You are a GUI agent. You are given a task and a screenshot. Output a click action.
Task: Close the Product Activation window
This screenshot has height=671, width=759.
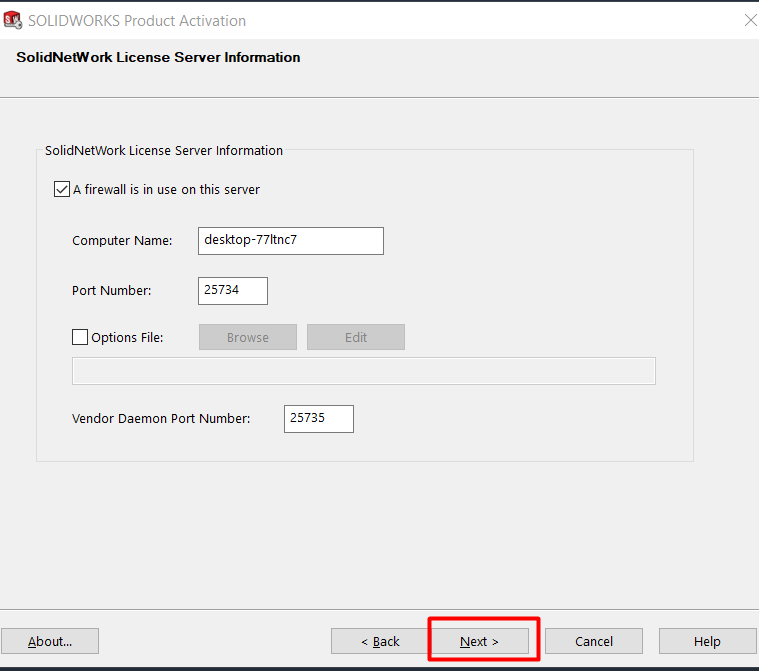coord(750,20)
